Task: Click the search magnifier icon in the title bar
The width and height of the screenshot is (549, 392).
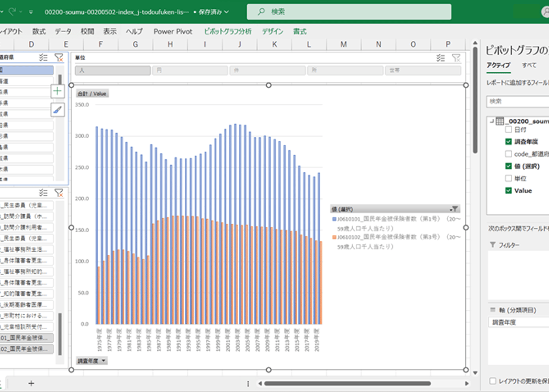Action: pyautogui.click(x=261, y=11)
